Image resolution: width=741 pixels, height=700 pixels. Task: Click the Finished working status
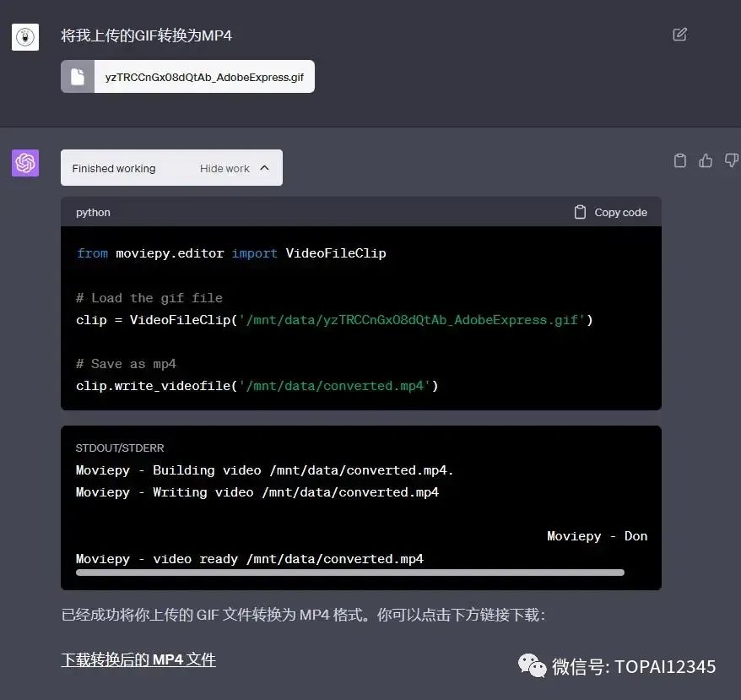[x=114, y=168]
